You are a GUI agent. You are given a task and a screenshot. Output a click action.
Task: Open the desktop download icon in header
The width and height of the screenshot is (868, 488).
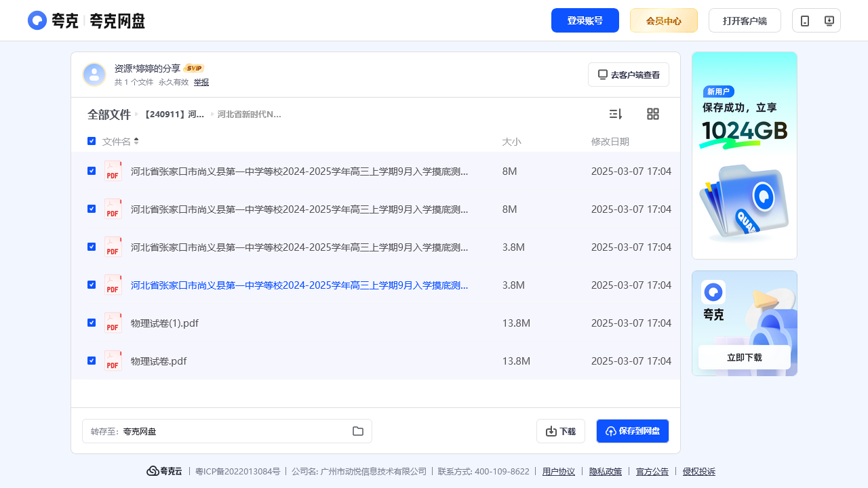click(x=829, y=21)
